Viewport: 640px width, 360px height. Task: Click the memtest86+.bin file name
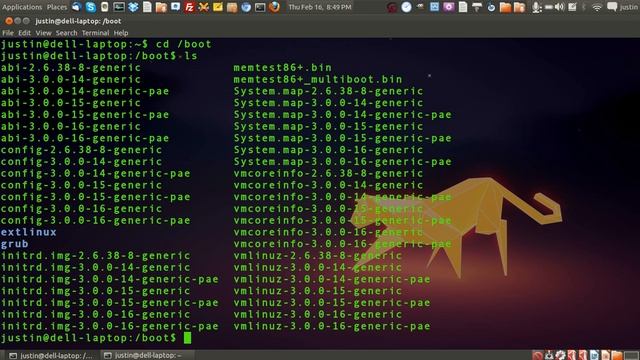283,68
